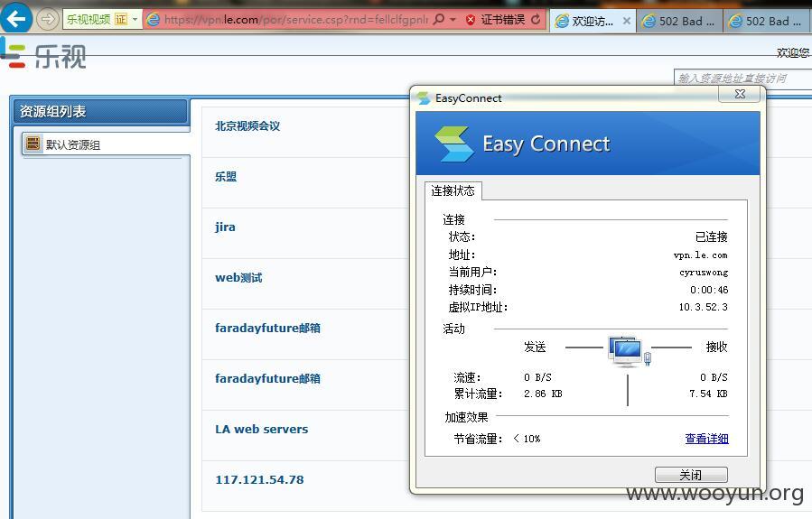The height and width of the screenshot is (519, 812).
Task: Open the first faradayfuture邮箱 link
Action: tap(267, 328)
